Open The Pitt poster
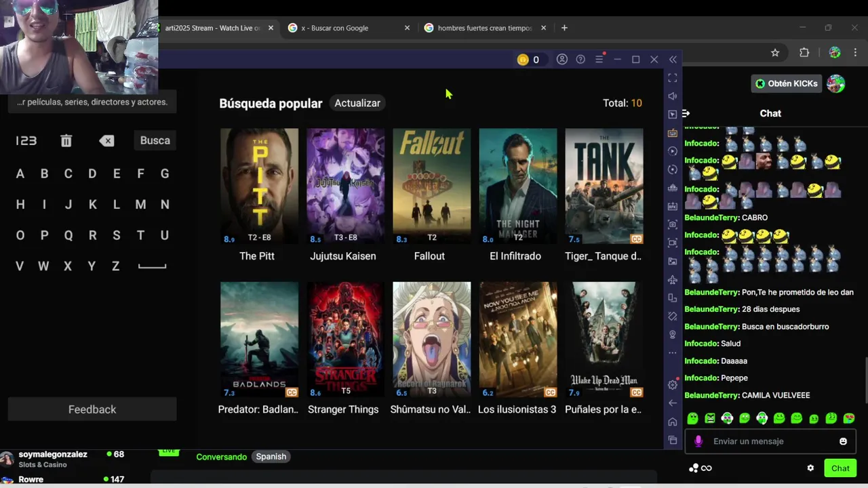The image size is (868, 488). click(259, 186)
